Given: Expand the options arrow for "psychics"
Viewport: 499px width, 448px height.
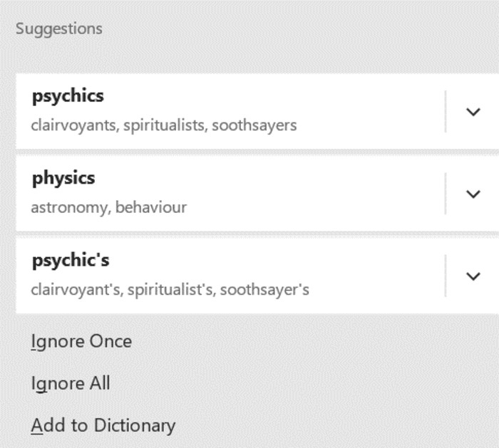Looking at the screenshot, I should (x=473, y=112).
